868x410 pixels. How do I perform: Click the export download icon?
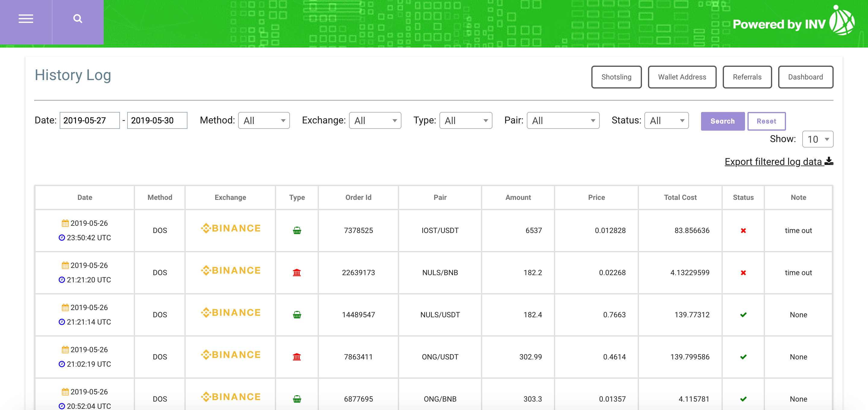(829, 161)
